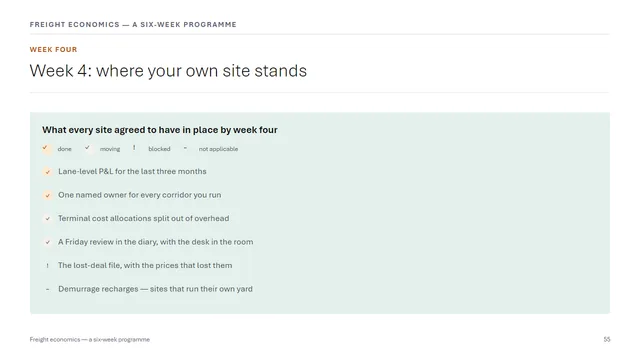Click the checklist heading 'What every site agreed'

[160, 130]
